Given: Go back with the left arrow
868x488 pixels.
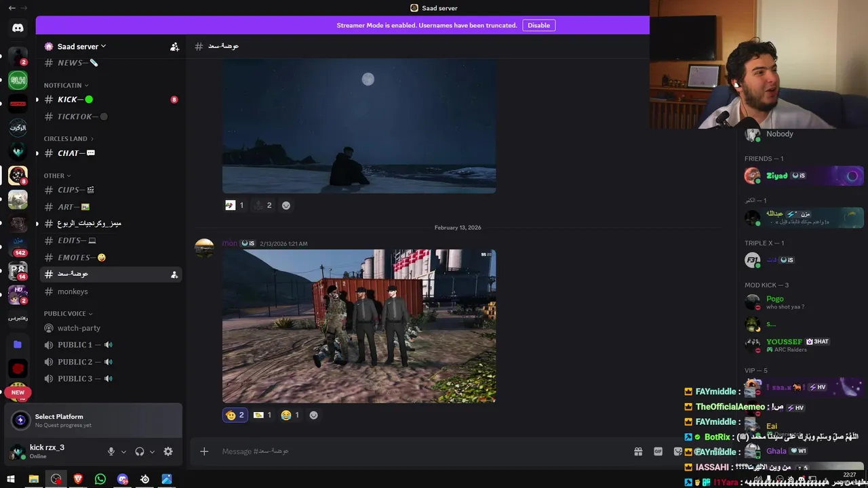Looking at the screenshot, I should pyautogui.click(x=12, y=8).
